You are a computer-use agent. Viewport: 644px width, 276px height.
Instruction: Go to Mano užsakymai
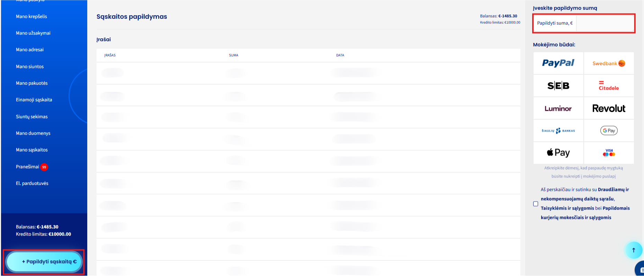(x=33, y=33)
